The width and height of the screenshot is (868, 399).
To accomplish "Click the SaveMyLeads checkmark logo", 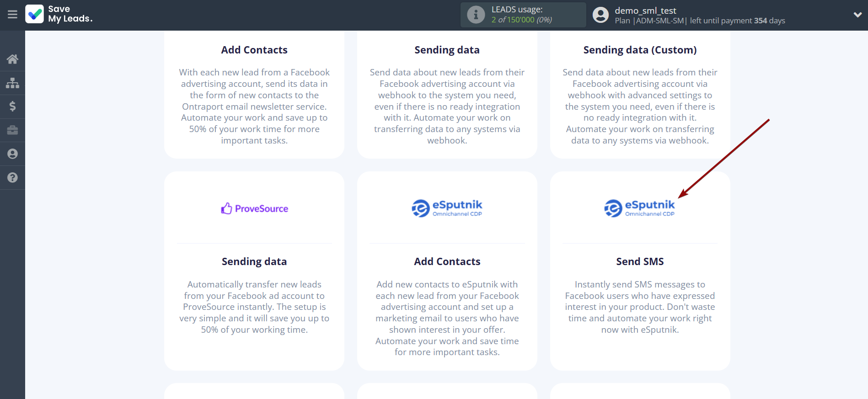I will tap(35, 14).
